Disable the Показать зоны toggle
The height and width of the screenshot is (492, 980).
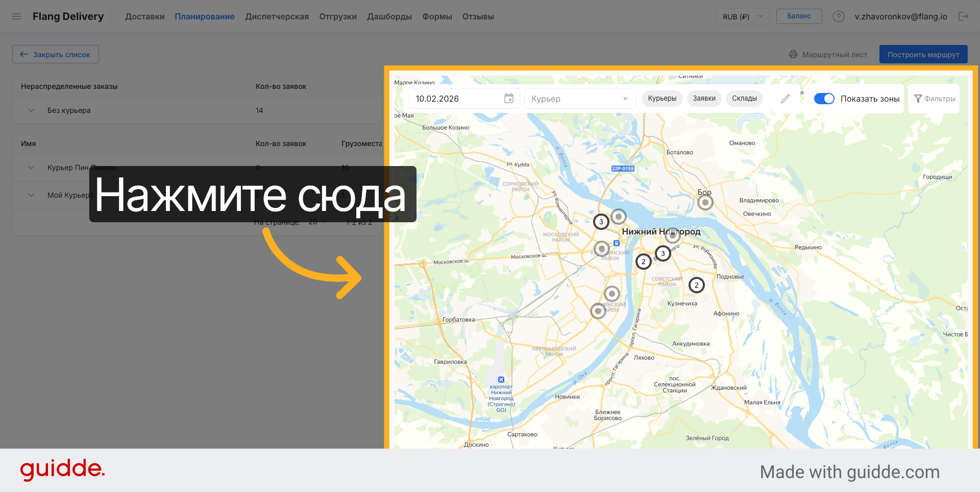point(824,98)
